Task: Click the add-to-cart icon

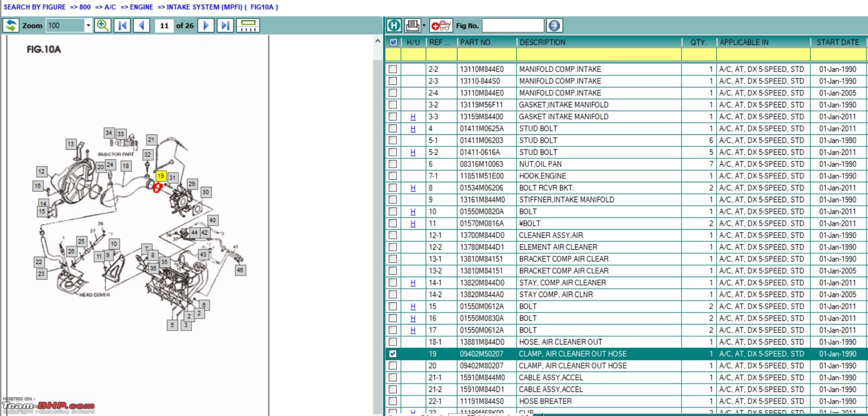Action: point(441,25)
